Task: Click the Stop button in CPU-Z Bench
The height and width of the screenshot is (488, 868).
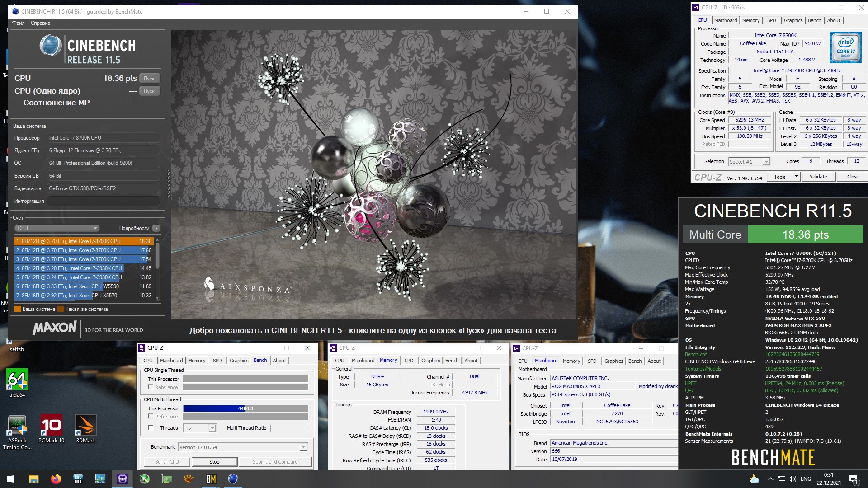Action: [x=214, y=462]
